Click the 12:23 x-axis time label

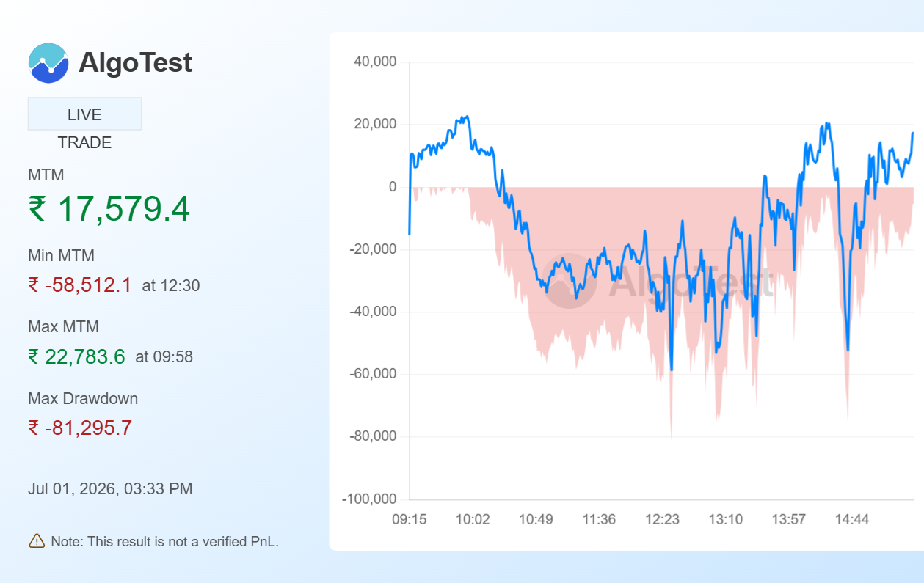click(x=662, y=520)
